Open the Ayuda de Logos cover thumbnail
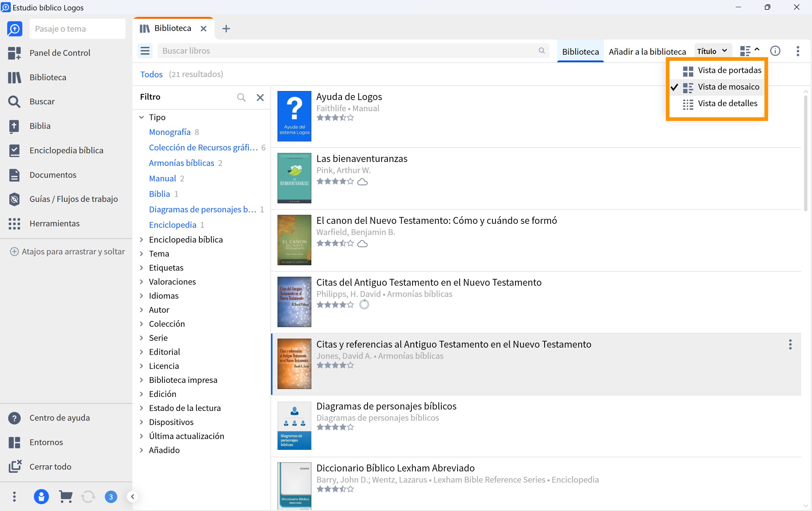The image size is (812, 511). [x=294, y=116]
